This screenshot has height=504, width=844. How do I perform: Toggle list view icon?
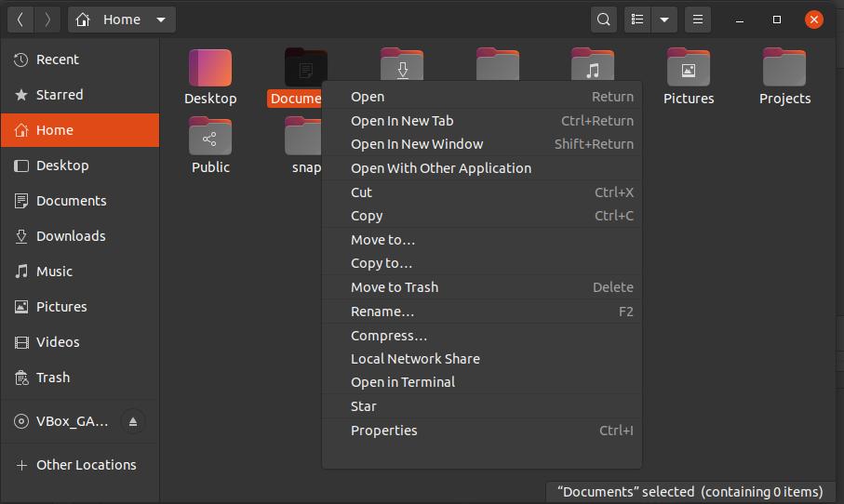(637, 20)
